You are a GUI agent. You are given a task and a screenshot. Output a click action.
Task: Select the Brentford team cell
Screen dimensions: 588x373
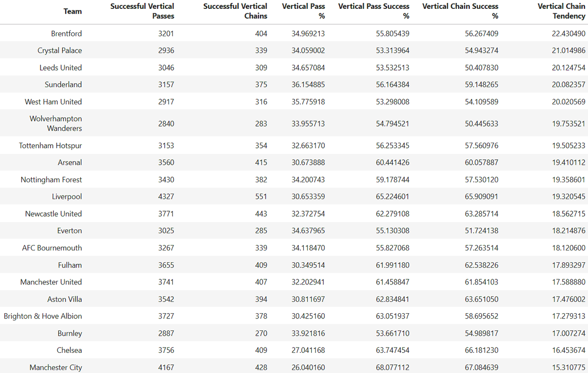(x=67, y=34)
